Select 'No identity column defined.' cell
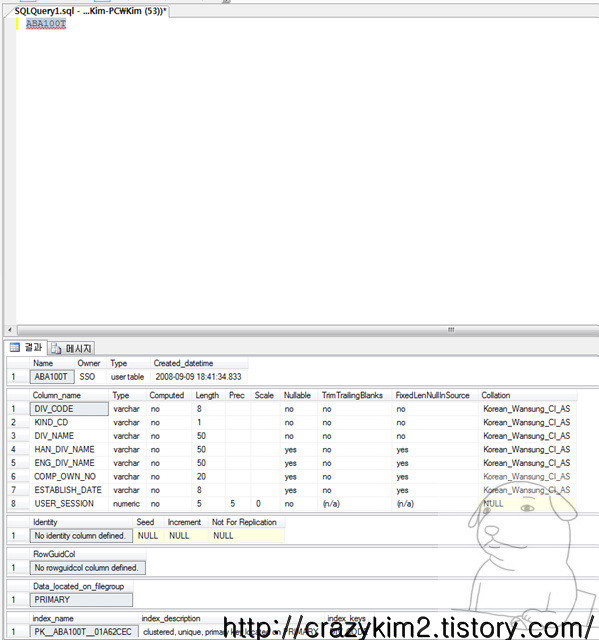This screenshot has height=640, width=599. [x=81, y=536]
